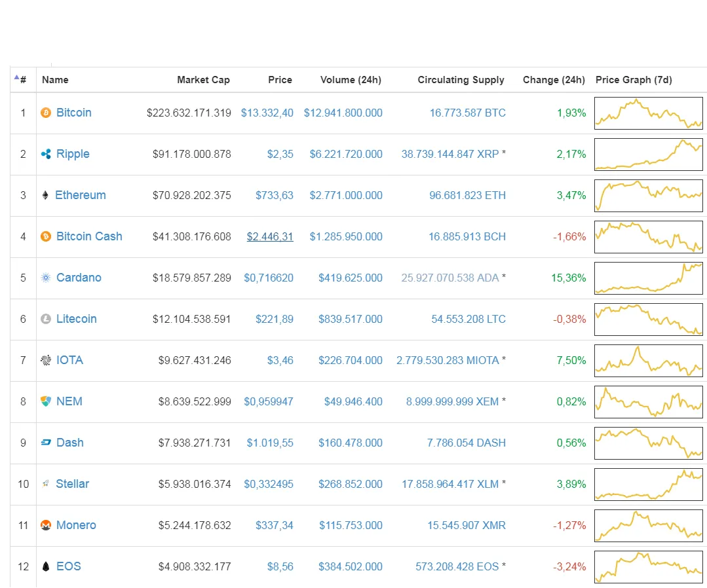
Task: Click NEM volume $49.946.400
Action: point(354,401)
